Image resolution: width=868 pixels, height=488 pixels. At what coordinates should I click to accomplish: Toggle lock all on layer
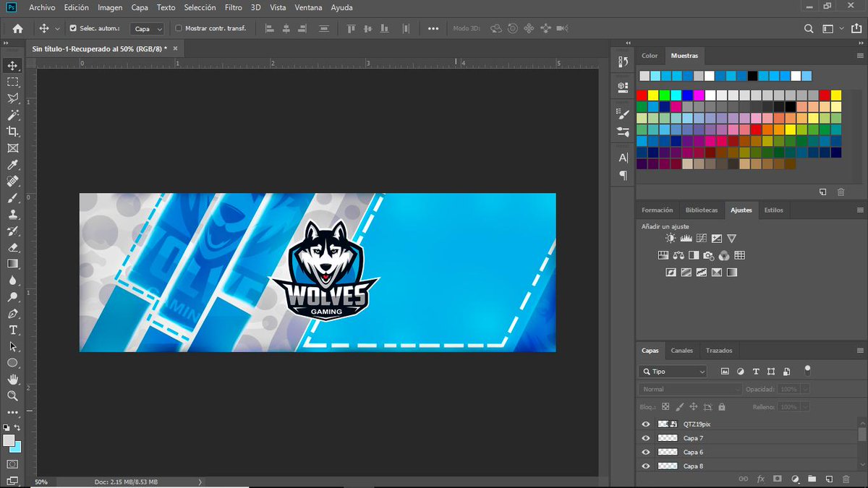tap(722, 407)
